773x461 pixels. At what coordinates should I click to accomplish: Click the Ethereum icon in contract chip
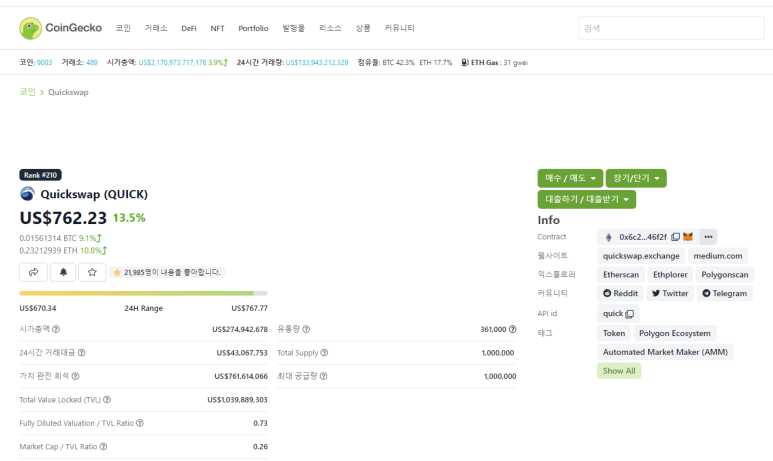click(x=608, y=237)
